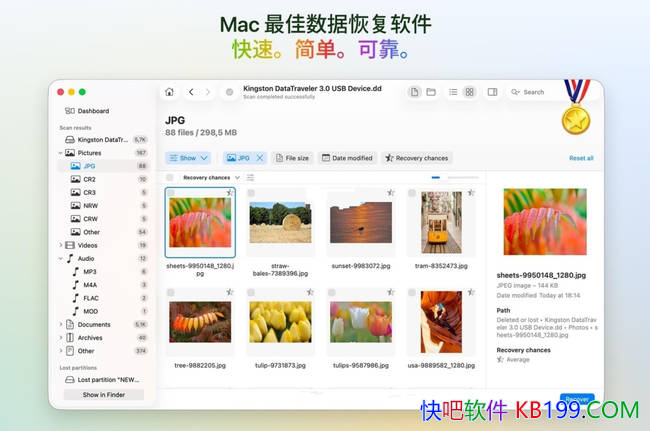Remove the JPG filter with its X
The image size is (650, 431).
pyautogui.click(x=260, y=158)
